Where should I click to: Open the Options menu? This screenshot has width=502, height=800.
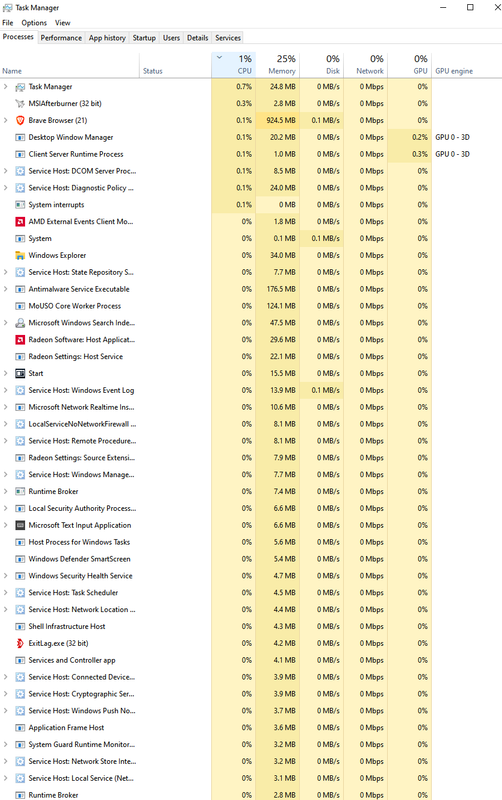(x=34, y=23)
